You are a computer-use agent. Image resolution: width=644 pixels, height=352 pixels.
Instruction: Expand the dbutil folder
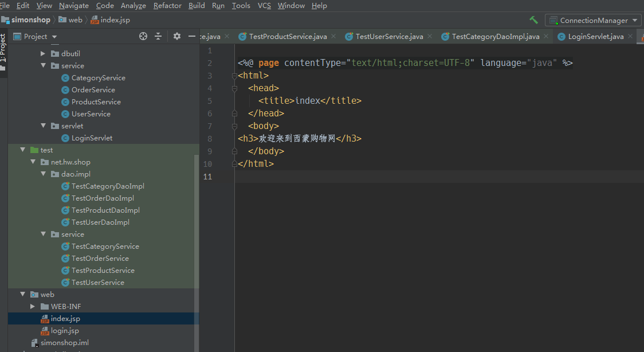coord(43,53)
